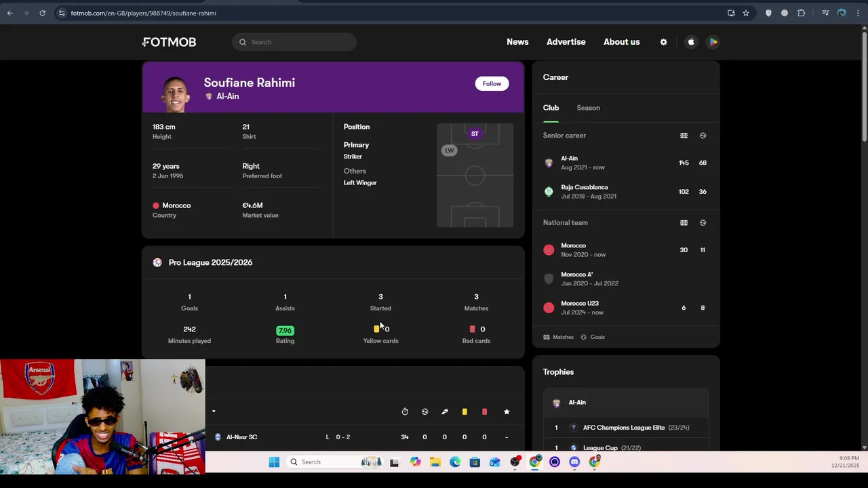Click the assists boot column icon

click(445, 411)
